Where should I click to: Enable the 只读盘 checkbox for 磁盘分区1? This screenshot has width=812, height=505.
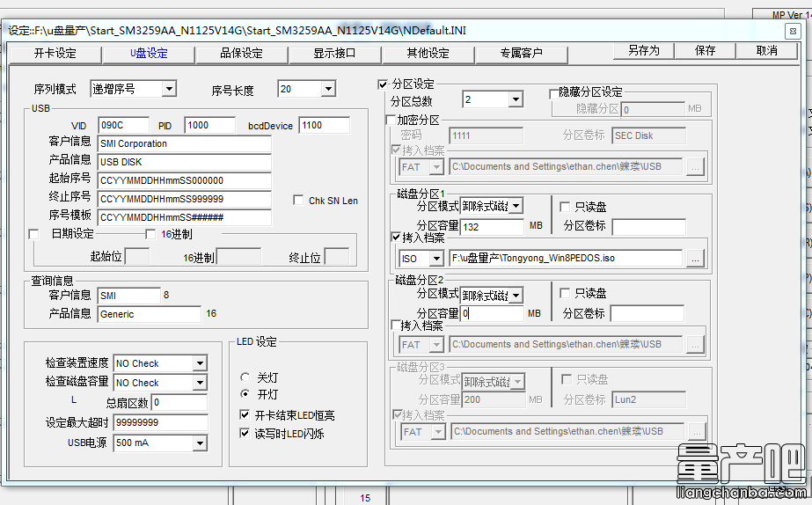565,207
